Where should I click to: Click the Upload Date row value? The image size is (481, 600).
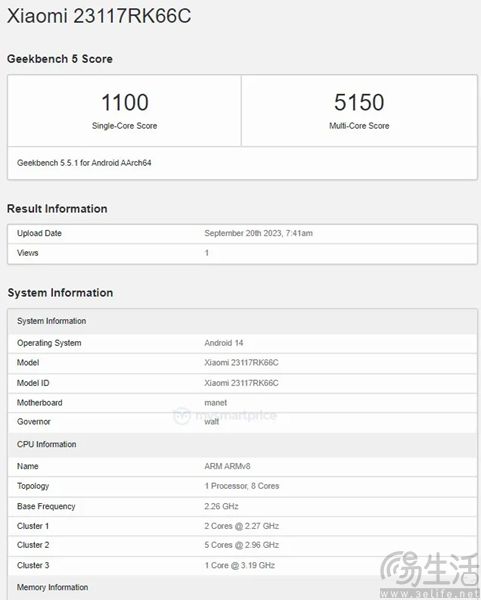(x=258, y=233)
